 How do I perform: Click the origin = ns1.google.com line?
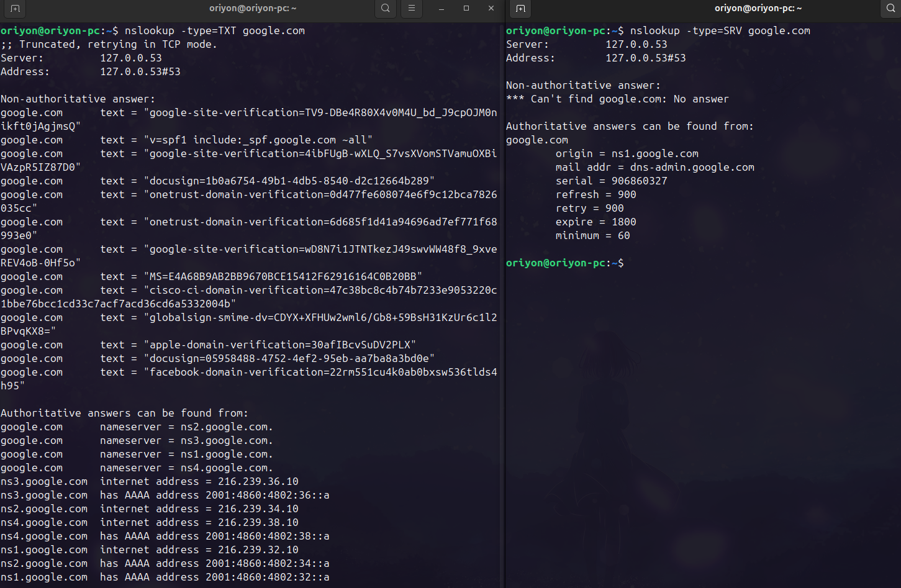[627, 153]
